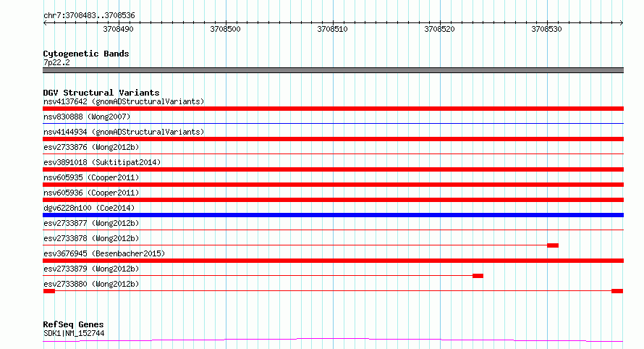
Task: Click the thin blue line for nsv830888
Action: (333, 123)
